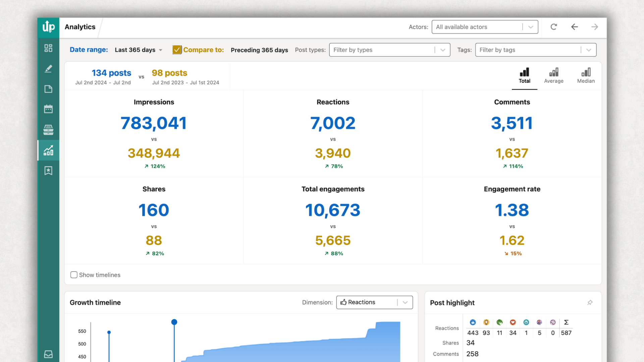Click the Like reaction icon in Post highlight
Viewport: 644px width, 362px height.
coord(473,322)
